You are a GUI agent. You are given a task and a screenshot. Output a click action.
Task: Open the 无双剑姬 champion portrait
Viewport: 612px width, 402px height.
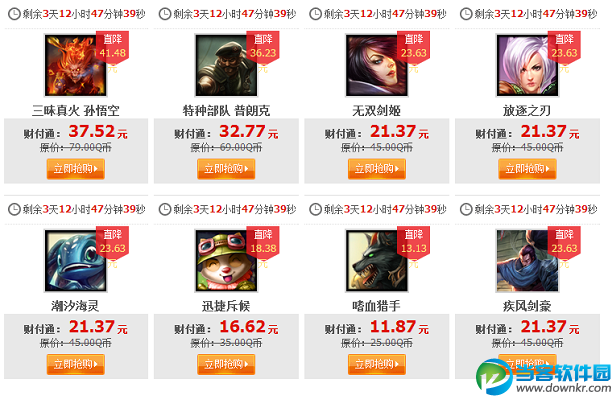377,65
